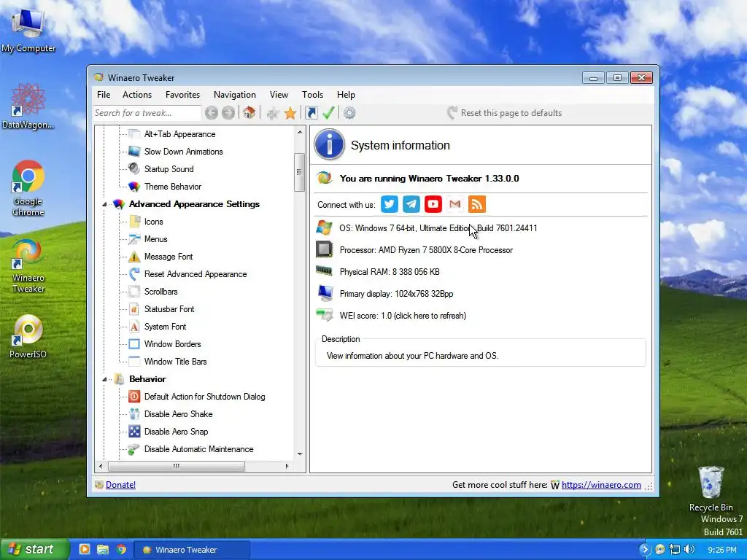Select Disable Automatic Maintenance tree item
Image resolution: width=747 pixels, height=560 pixels.
pos(198,449)
